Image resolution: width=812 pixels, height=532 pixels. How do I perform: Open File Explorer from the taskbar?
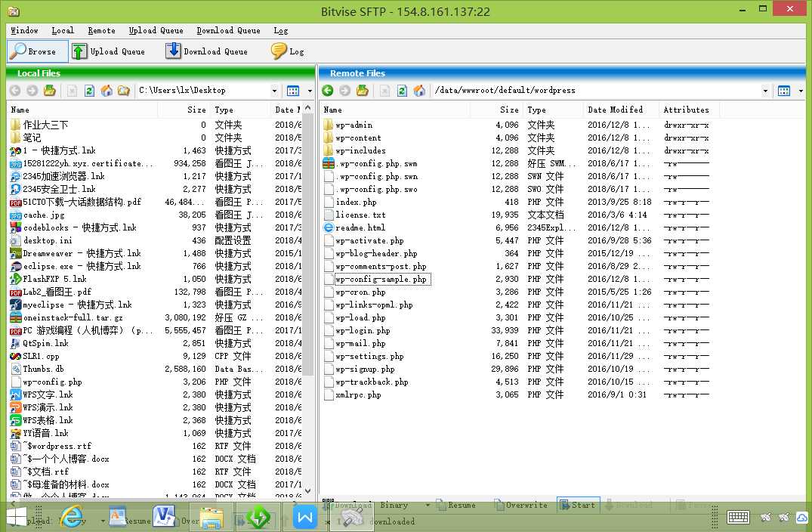click(211, 518)
